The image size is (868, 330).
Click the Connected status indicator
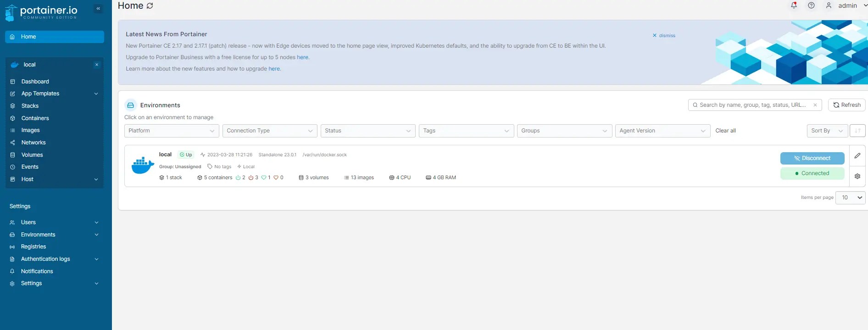click(812, 173)
